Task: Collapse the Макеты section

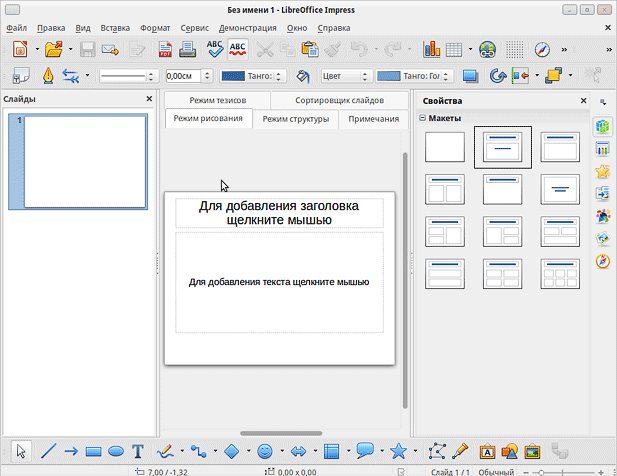Action: coord(423,118)
